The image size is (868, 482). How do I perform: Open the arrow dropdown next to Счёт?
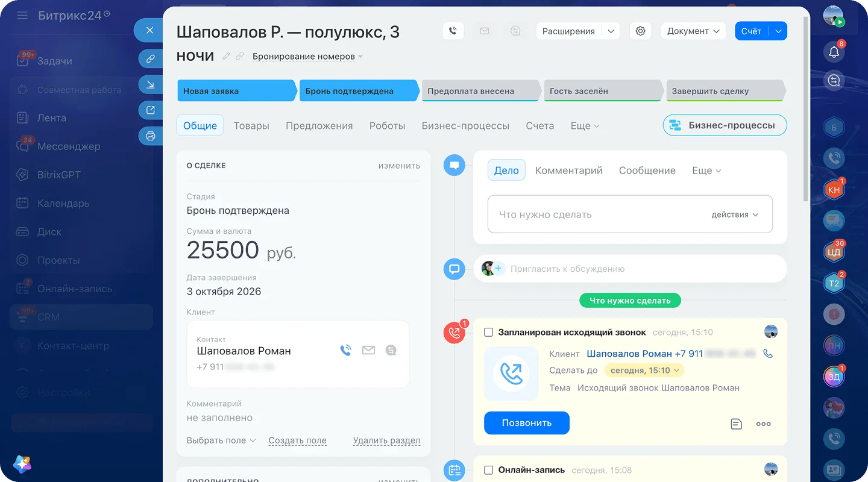pyautogui.click(x=779, y=31)
